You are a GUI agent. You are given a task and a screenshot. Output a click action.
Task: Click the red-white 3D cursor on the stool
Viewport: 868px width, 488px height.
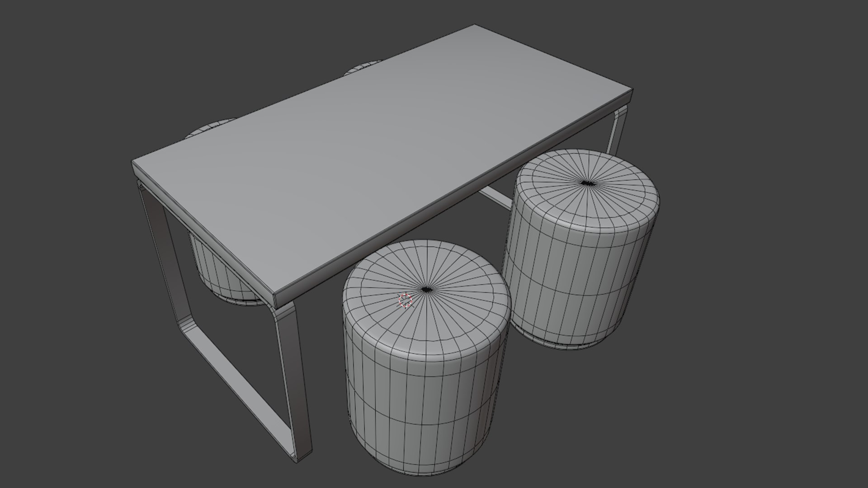tap(406, 300)
